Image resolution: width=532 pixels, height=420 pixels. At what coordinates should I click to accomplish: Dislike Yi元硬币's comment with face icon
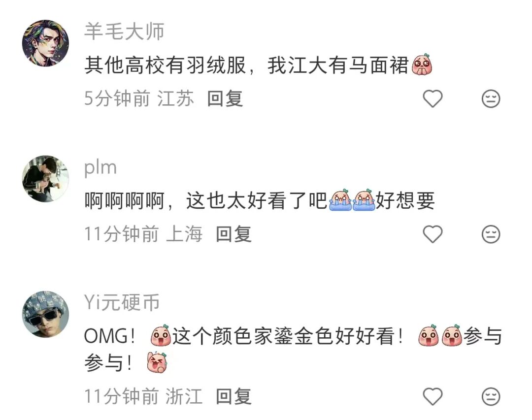491,396
